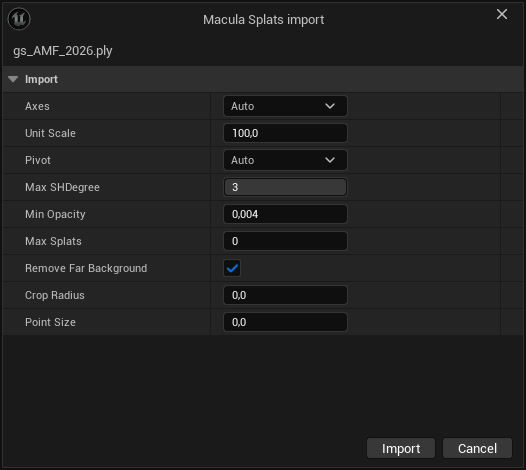
Task: Click the Max SHDegree label
Action: click(62, 187)
